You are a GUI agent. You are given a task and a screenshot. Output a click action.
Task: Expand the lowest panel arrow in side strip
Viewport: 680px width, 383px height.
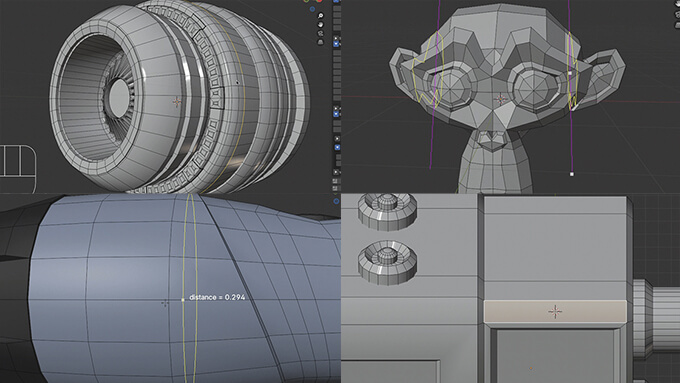click(336, 172)
